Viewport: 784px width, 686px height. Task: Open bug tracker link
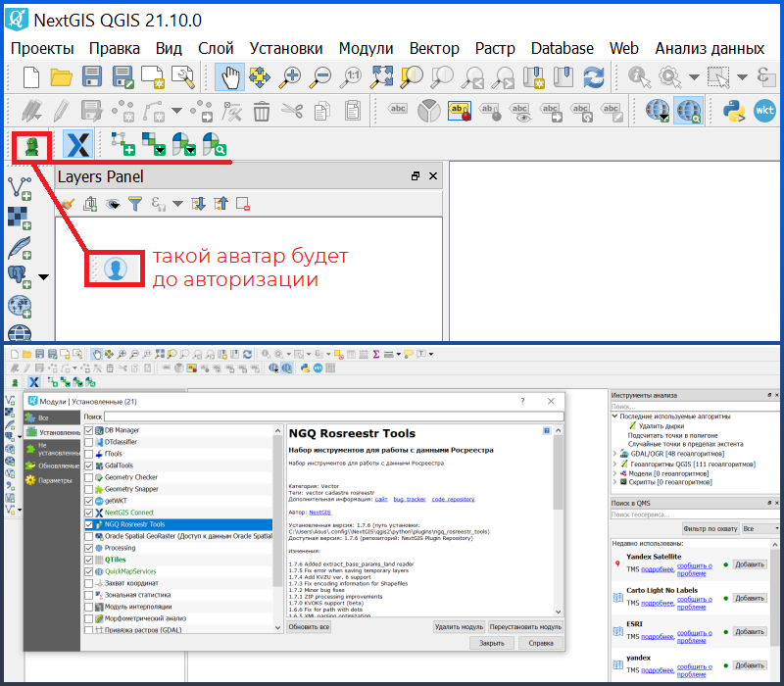(x=410, y=499)
